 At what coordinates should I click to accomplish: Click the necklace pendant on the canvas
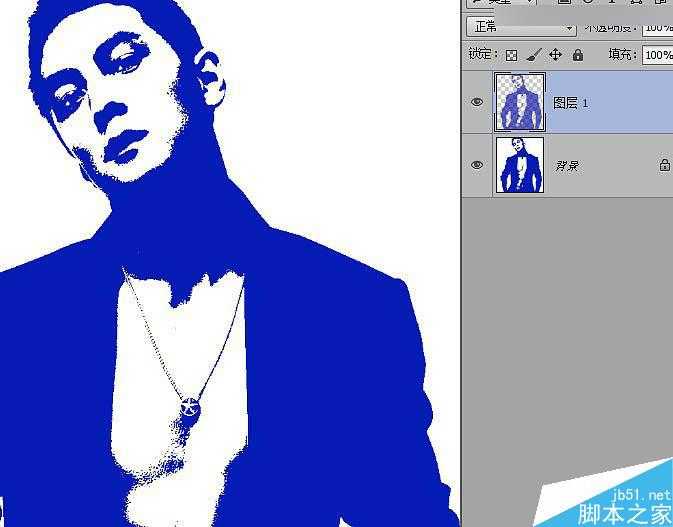(x=189, y=406)
